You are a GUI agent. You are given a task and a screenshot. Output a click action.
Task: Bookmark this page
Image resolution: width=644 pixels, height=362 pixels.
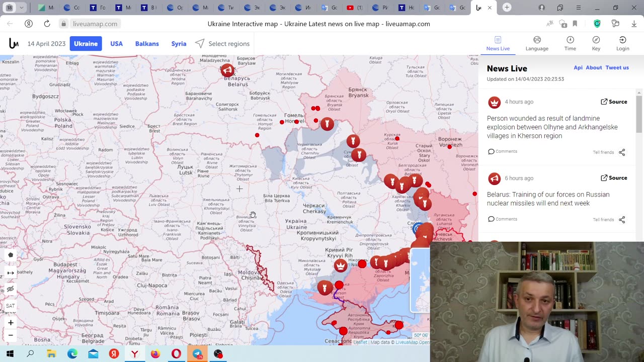click(575, 24)
